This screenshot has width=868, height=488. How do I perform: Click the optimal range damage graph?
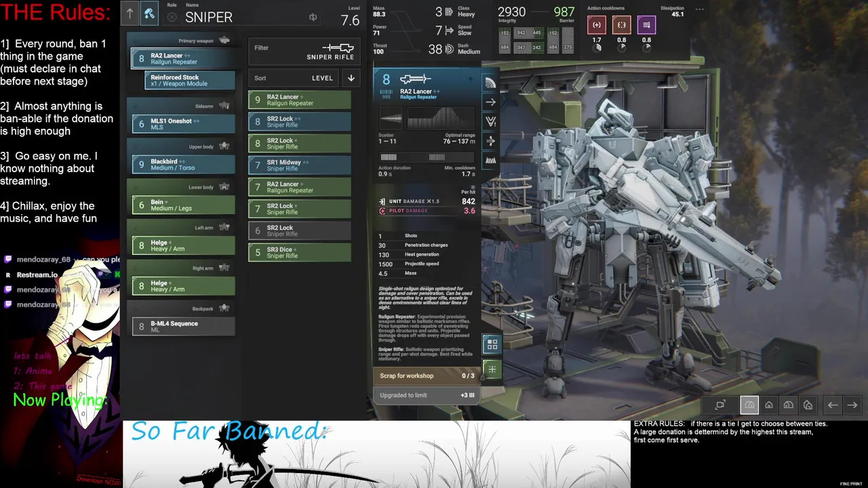[x=440, y=118]
